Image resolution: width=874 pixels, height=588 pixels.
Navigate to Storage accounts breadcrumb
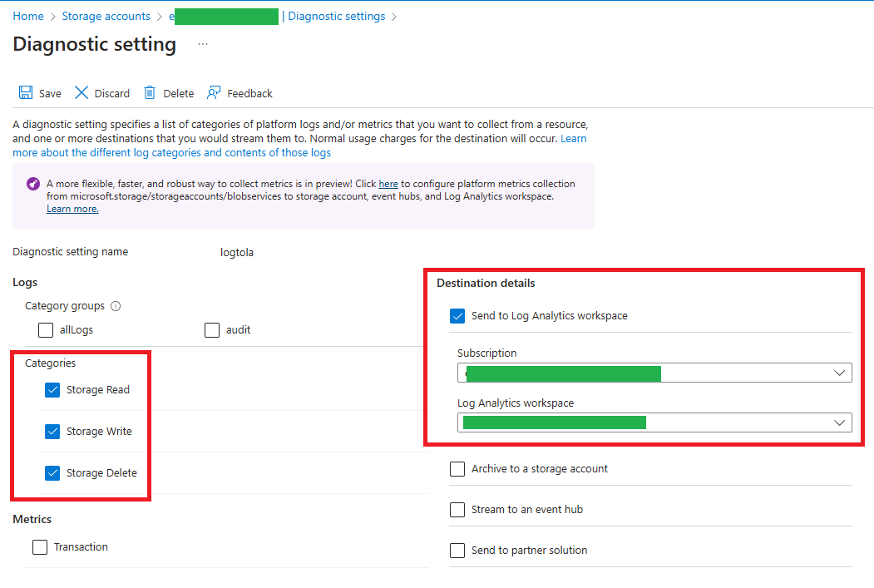tap(106, 17)
